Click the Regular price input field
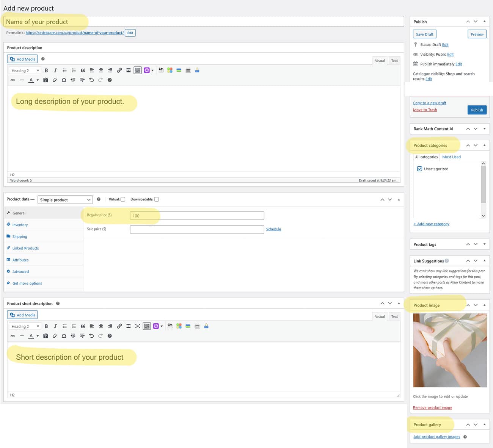This screenshot has height=448, width=493. [x=197, y=216]
